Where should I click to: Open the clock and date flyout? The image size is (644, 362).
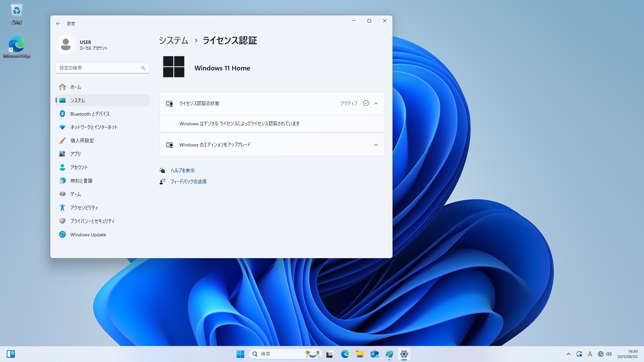[627, 354]
